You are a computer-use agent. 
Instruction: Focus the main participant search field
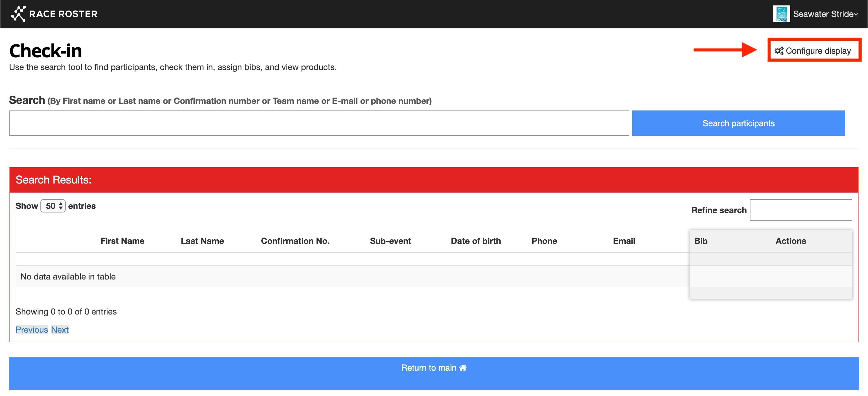click(319, 123)
